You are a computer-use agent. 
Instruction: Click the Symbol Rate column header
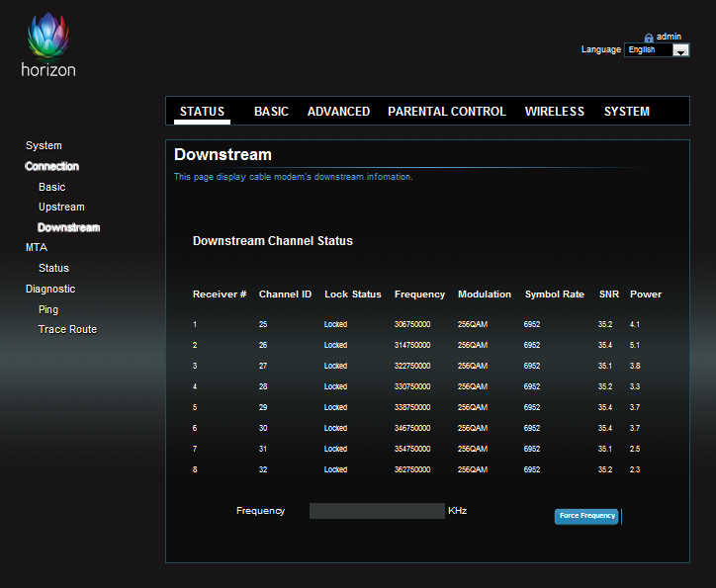click(x=555, y=294)
